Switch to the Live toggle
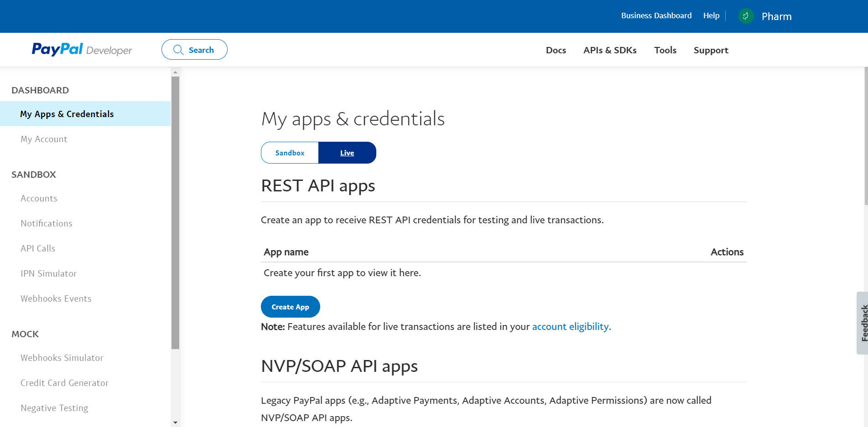868x427 pixels. click(347, 153)
